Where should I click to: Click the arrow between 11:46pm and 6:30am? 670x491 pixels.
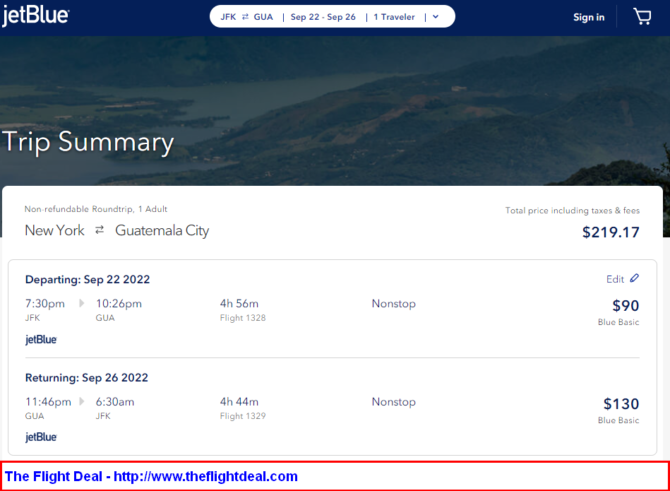pos(81,403)
